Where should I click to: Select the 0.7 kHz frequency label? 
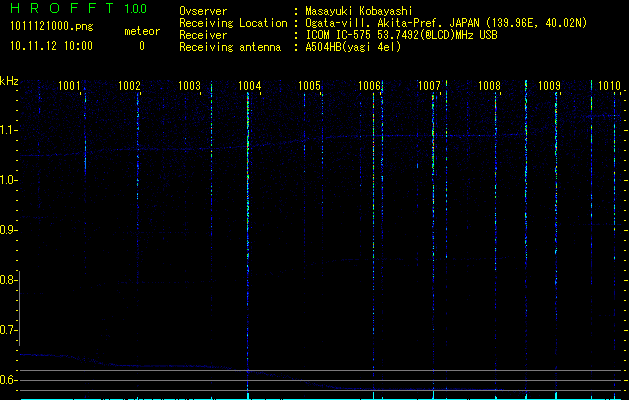(8, 330)
